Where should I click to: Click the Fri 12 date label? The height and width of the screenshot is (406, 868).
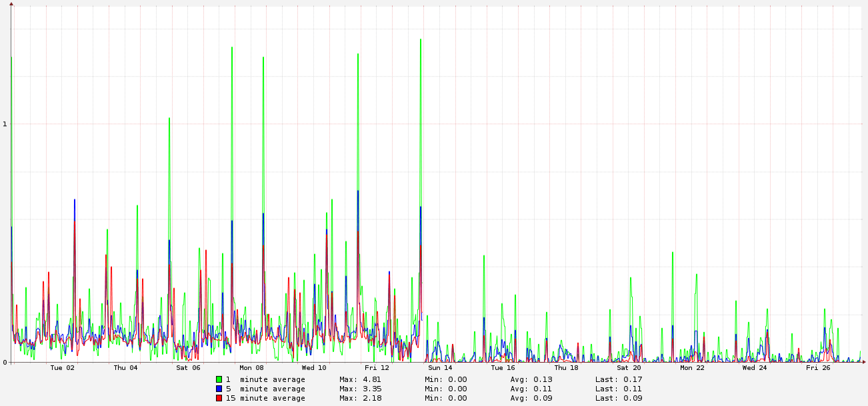coord(377,367)
